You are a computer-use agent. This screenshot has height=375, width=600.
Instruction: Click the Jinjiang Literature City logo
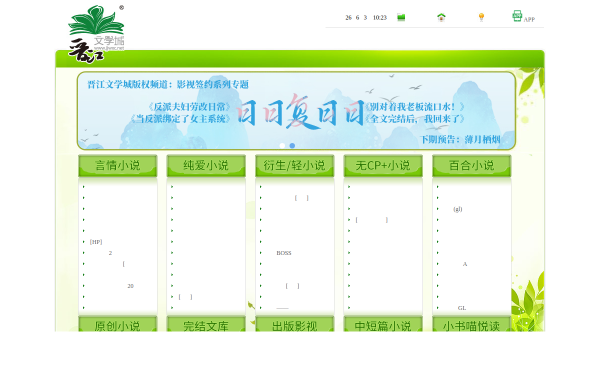(96, 34)
